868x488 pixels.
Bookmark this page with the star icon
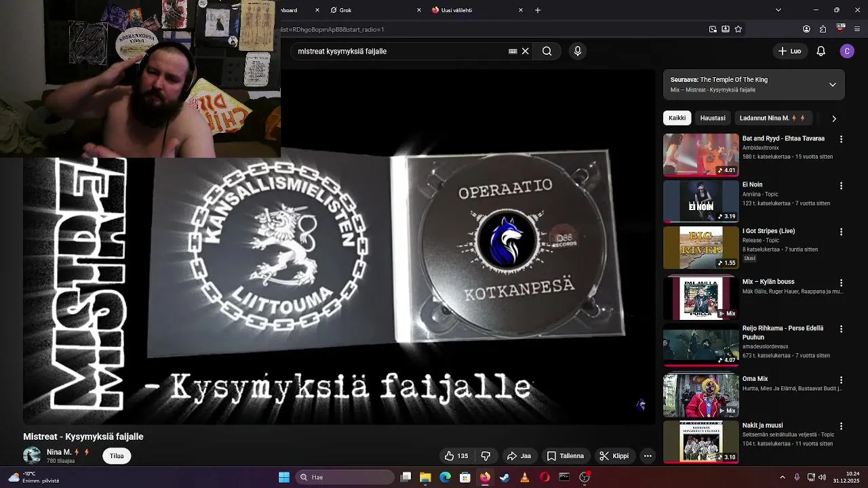point(738,29)
